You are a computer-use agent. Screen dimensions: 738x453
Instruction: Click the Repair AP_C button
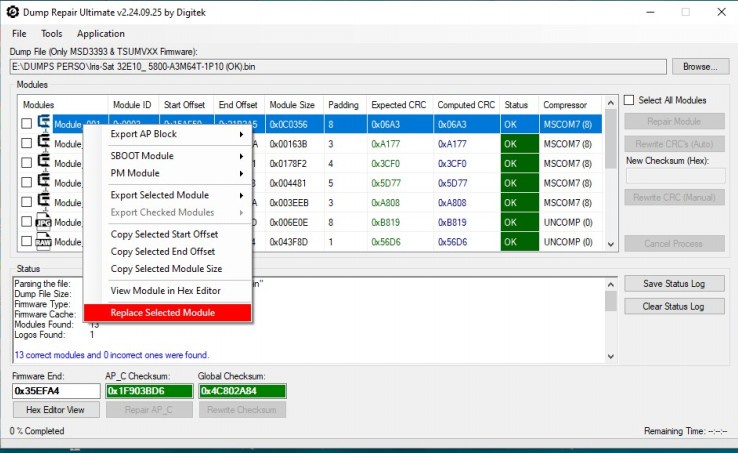pos(149,410)
